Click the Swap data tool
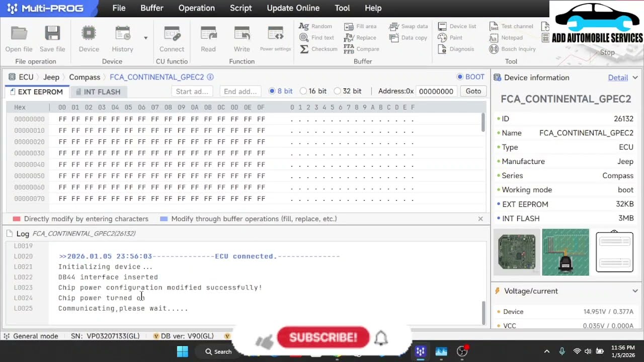The width and height of the screenshot is (644, 362). (409, 26)
